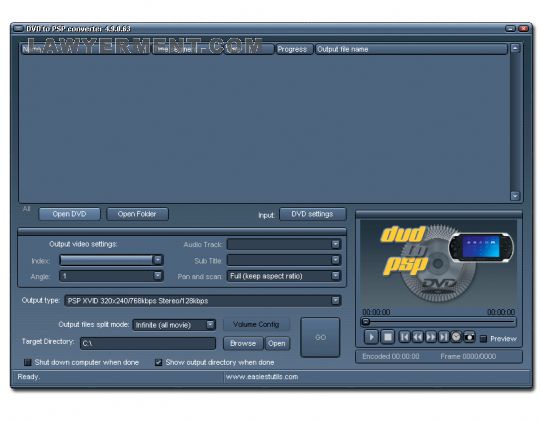This screenshot has height=421, width=540.
Task: Browse for target directory
Action: [243, 343]
